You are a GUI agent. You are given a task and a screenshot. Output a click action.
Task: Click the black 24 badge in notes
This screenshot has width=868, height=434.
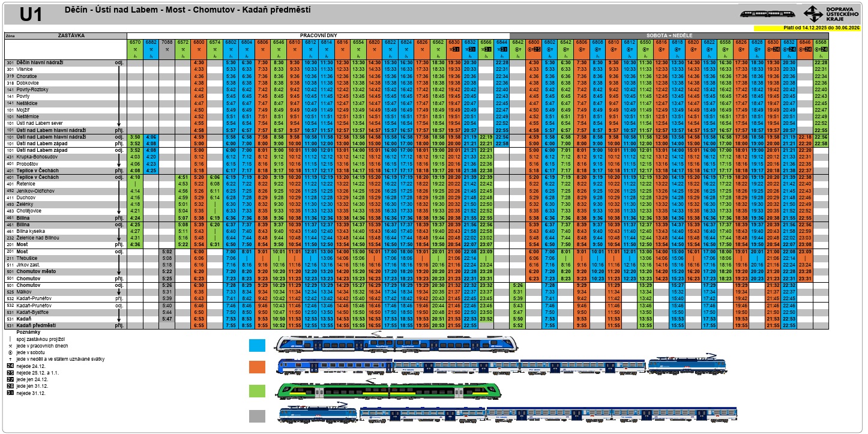(x=10, y=366)
